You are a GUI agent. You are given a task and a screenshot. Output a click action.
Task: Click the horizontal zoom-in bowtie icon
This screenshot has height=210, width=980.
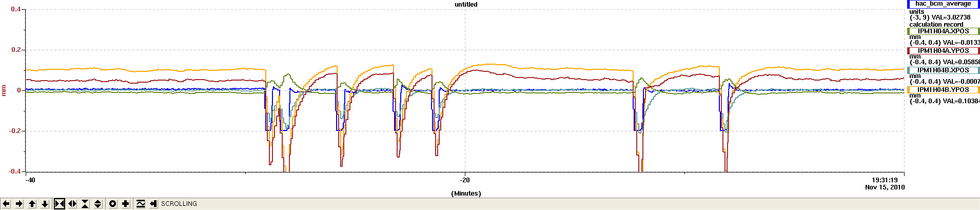click(x=60, y=204)
